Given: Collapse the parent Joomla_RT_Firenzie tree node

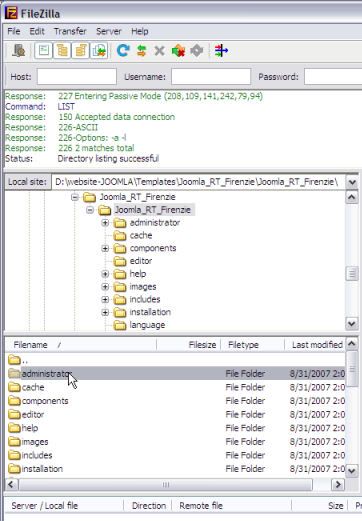Looking at the screenshot, I should (75, 197).
